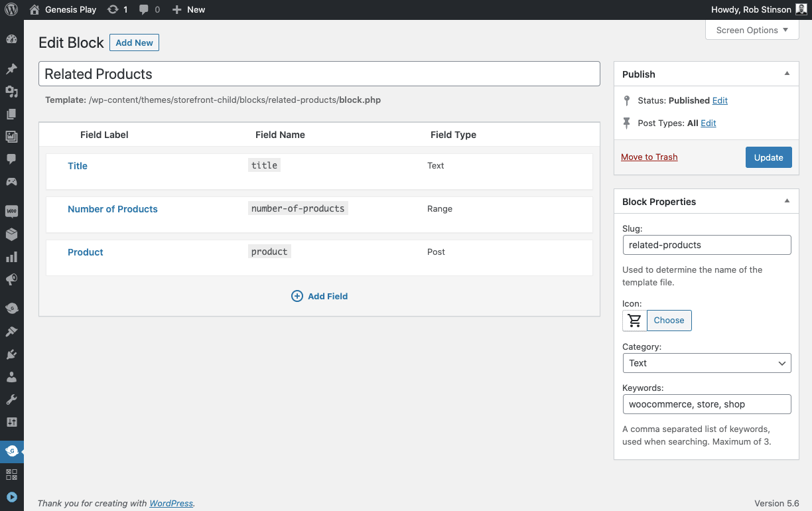Select the Genesis Custom Blocks sidebar icon
Screen dimensions: 812x511
pyautogui.click(x=11, y=451)
